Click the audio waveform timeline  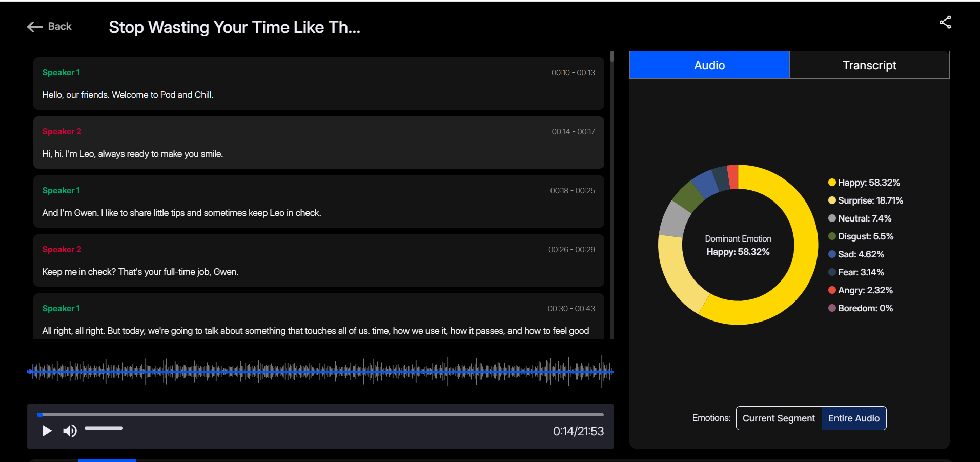320,371
